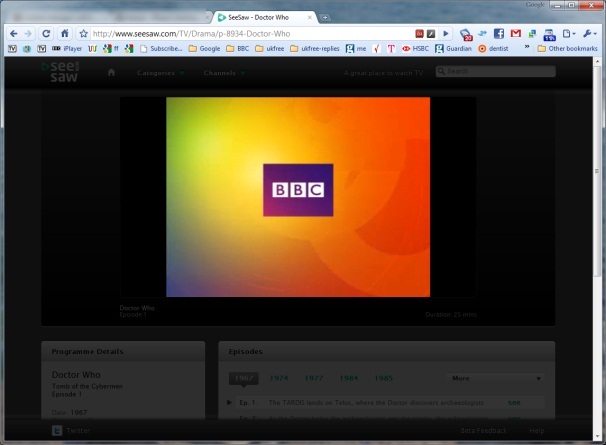The height and width of the screenshot is (445, 606).
Task: Click in the browser address bar
Action: [251, 34]
